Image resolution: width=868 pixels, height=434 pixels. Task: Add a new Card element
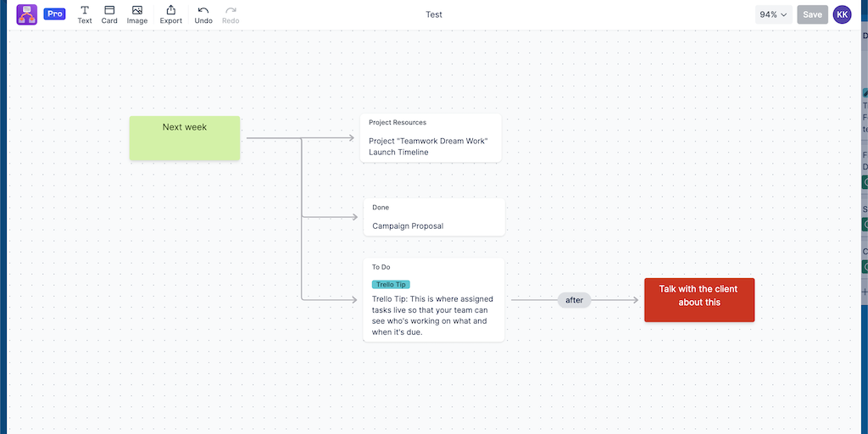point(109,14)
